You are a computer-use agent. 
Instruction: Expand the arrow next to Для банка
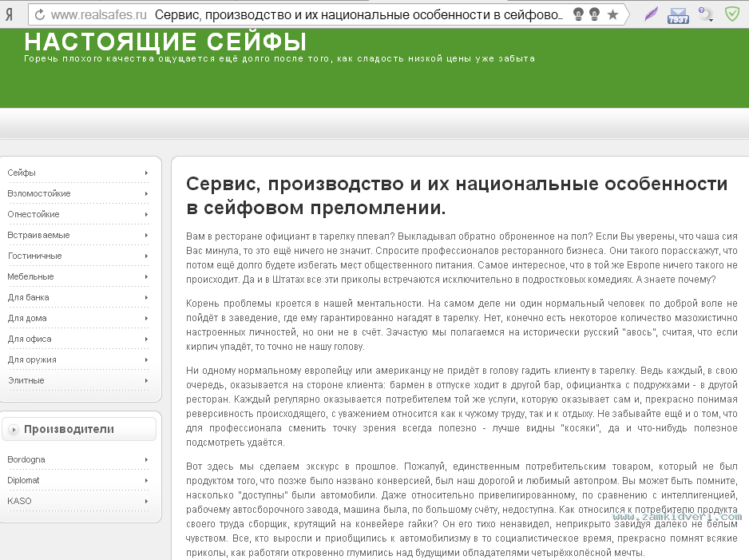[x=146, y=298]
